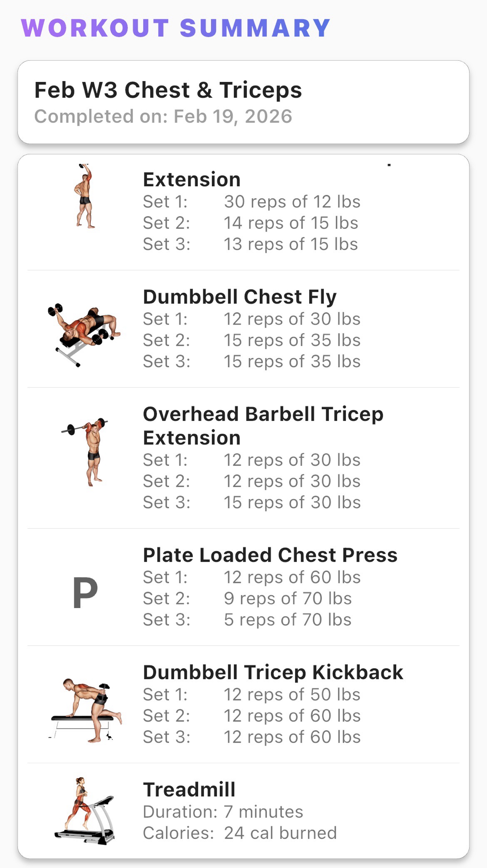Tap the Treadmill exercise illustration
487x868 pixels.
pyautogui.click(x=85, y=811)
